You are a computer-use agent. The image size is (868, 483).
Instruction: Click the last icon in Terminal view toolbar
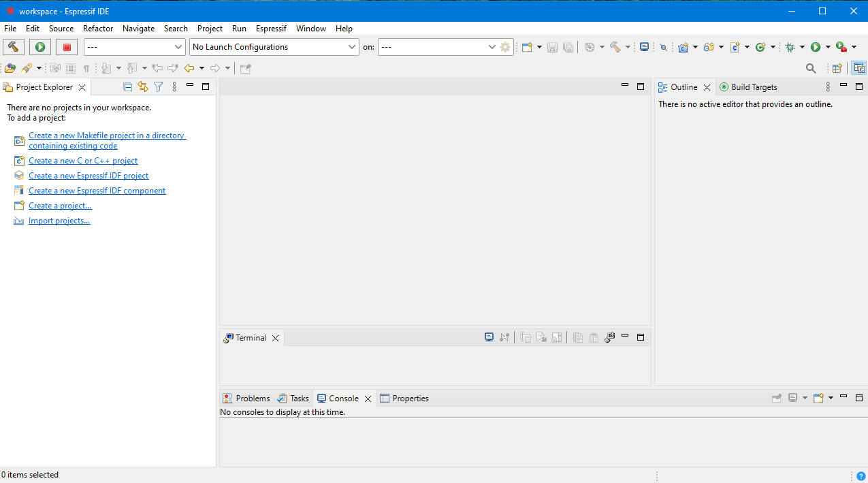[x=609, y=337]
